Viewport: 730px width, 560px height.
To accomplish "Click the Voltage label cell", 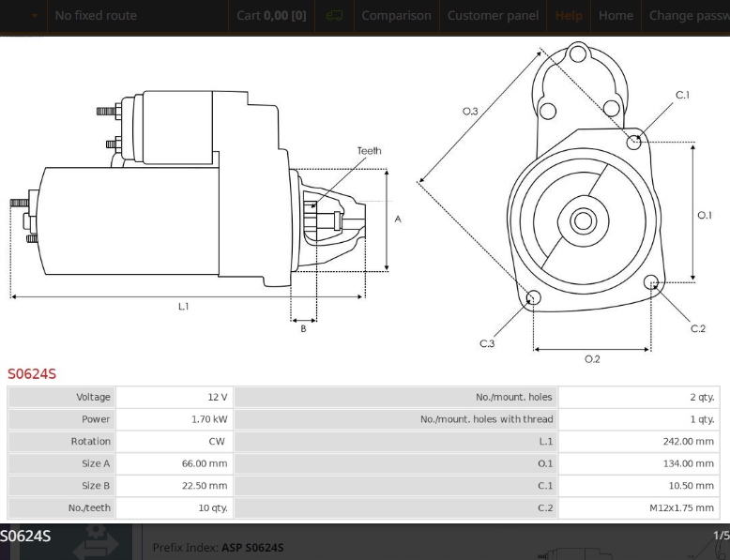I will [61, 397].
